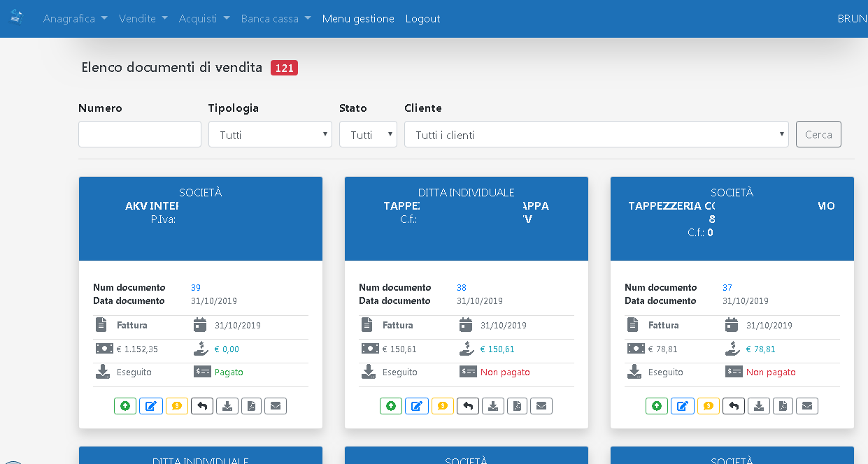
Task: Click the € 0,00 balance link
Action: [x=227, y=349]
